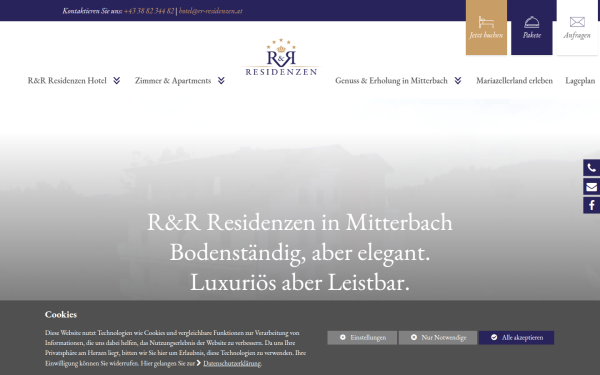Expand the Zimmer & Apartments chevron
Screen dimensions: 600x375
pyautogui.click(x=221, y=80)
